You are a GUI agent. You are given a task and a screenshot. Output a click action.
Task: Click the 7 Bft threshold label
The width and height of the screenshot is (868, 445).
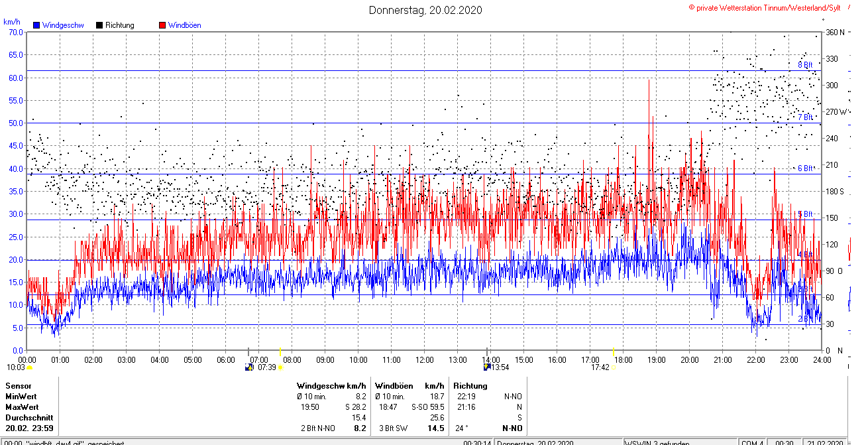805,117
